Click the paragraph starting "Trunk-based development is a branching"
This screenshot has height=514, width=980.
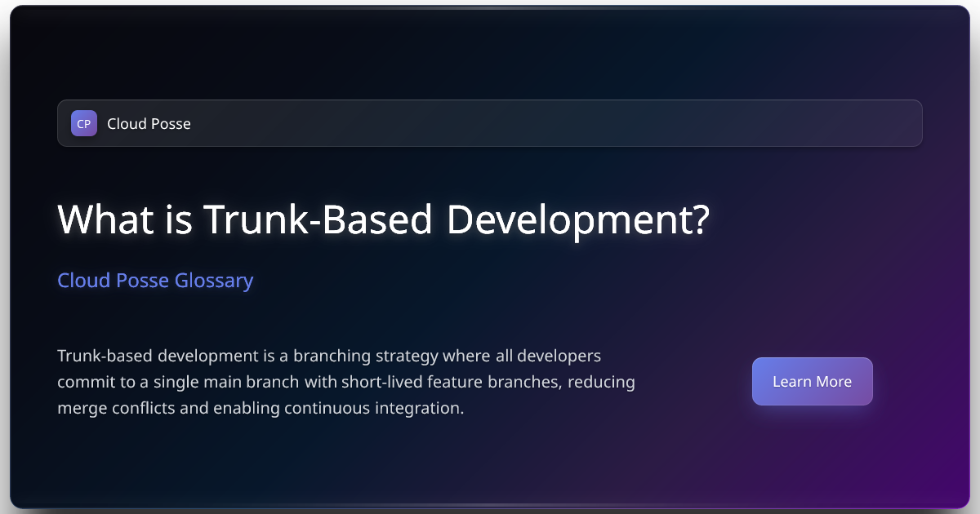[x=346, y=382]
